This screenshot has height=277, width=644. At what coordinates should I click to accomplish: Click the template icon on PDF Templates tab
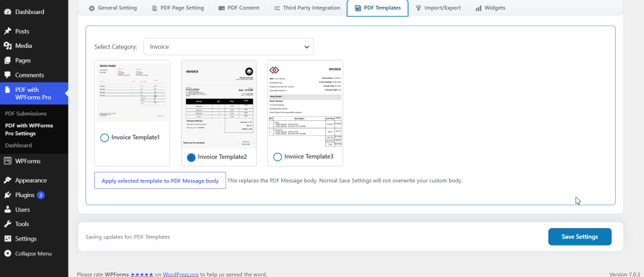pos(358,8)
